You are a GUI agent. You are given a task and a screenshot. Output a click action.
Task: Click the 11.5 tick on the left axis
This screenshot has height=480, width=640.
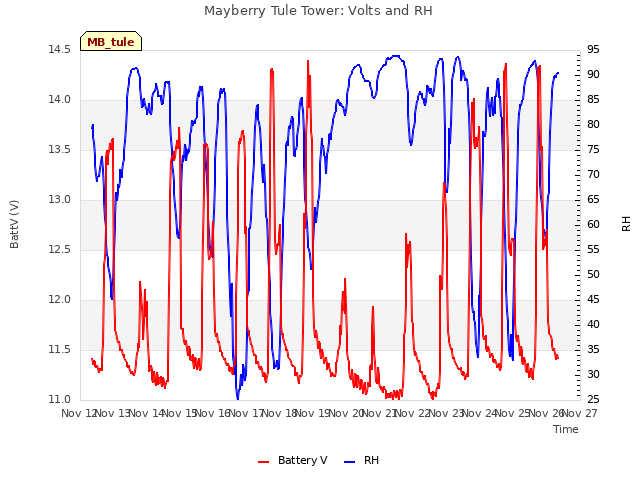point(60,350)
